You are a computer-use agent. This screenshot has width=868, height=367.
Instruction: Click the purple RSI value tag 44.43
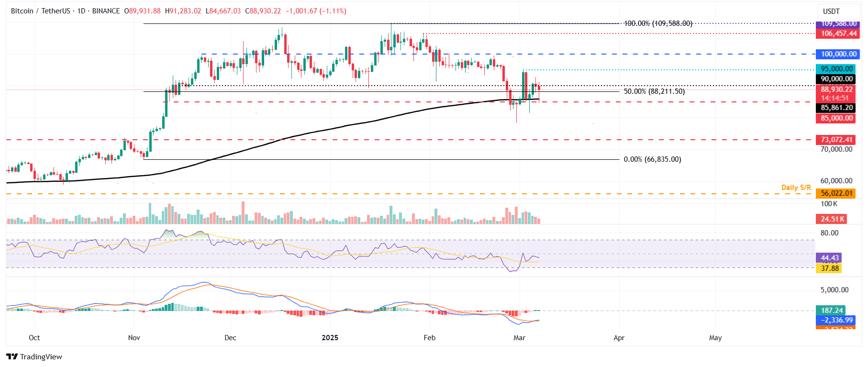click(829, 258)
